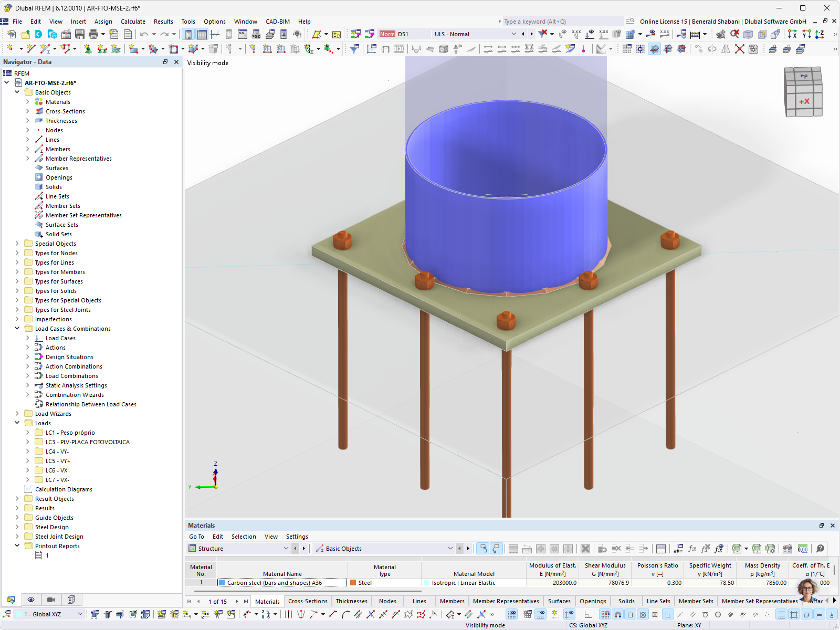Click the Static Analysis Settings tree icon
The height and width of the screenshot is (630, 840).
[39, 385]
